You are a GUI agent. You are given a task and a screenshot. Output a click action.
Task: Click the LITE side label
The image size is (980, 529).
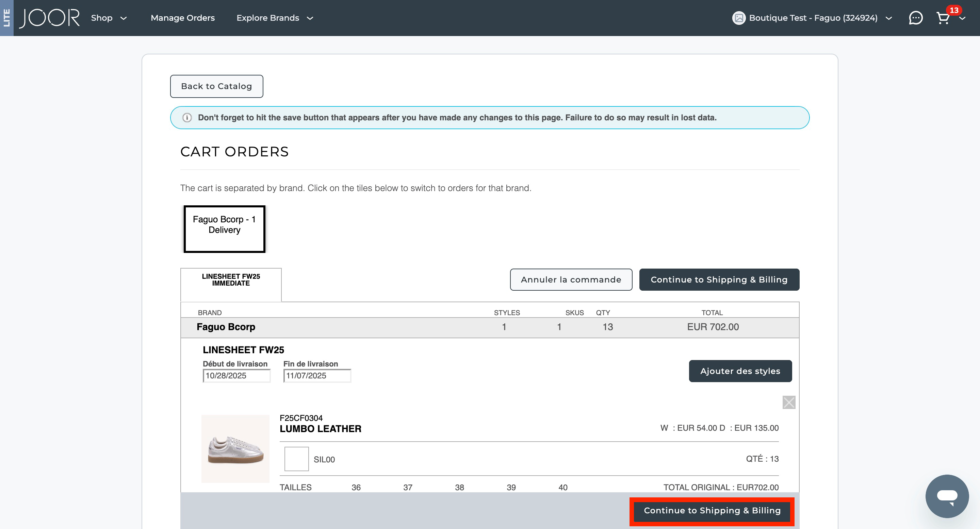pyautogui.click(x=6, y=18)
